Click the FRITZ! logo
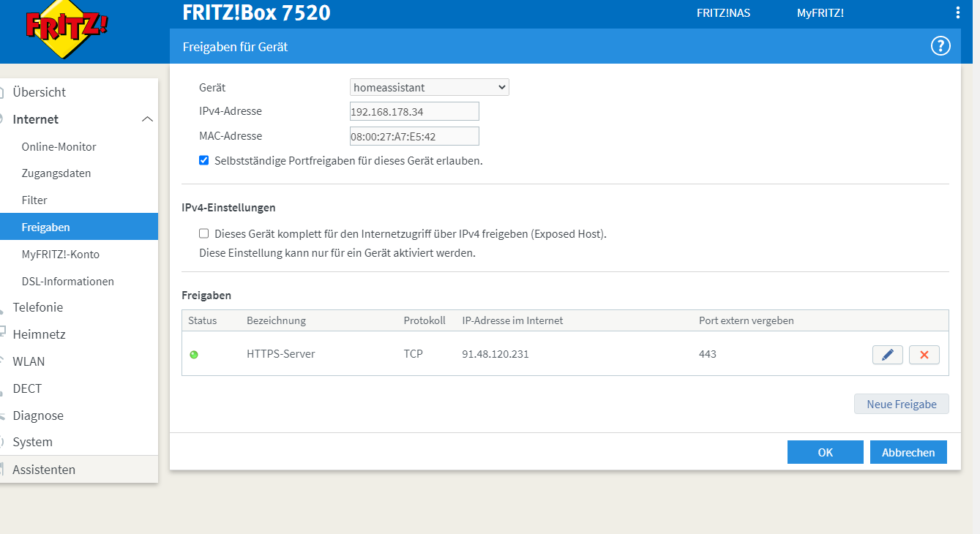Image resolution: width=980 pixels, height=534 pixels. click(67, 28)
